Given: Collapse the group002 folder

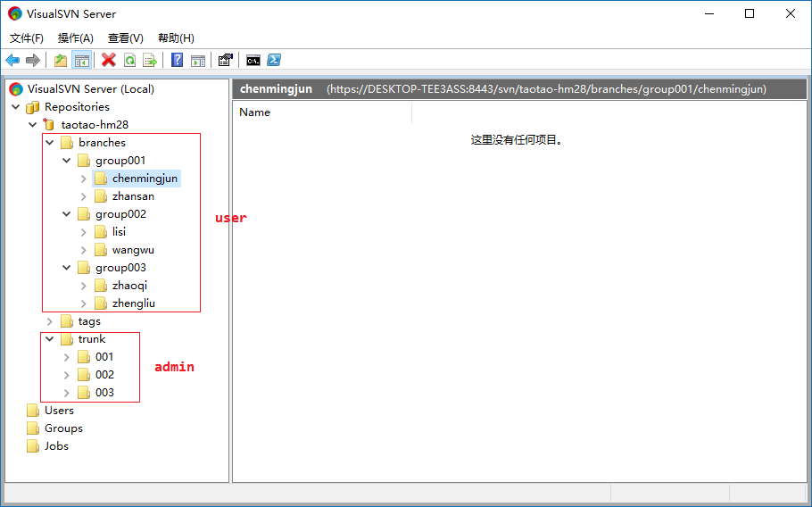Looking at the screenshot, I should (67, 214).
